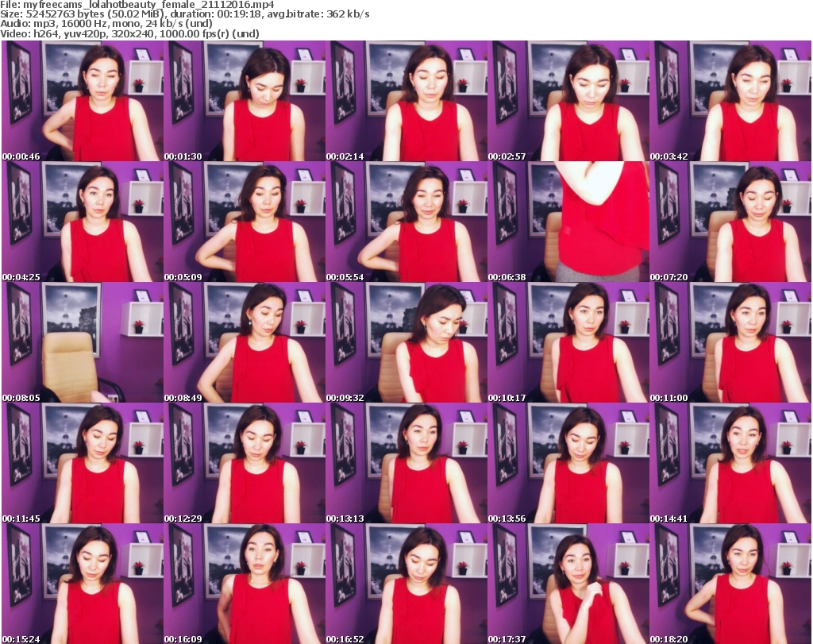813x644 pixels.
Task: Click the File name header line
Action: point(137,5)
